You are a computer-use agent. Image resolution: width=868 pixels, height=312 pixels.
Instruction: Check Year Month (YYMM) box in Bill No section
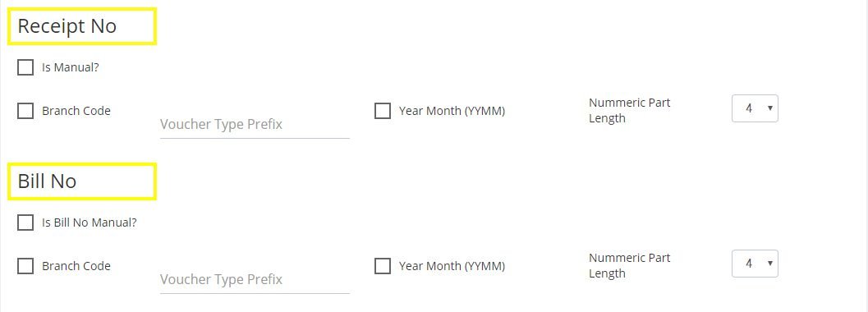(x=383, y=266)
